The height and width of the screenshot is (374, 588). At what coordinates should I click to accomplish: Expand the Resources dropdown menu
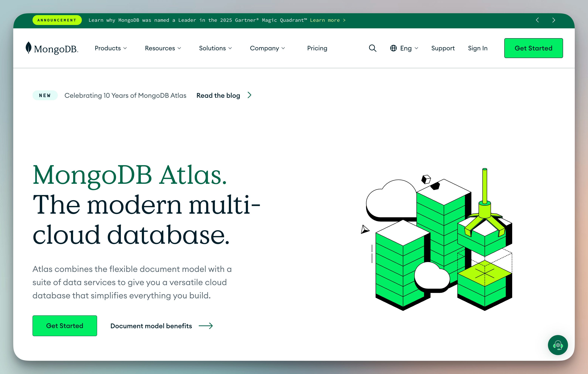click(x=163, y=48)
